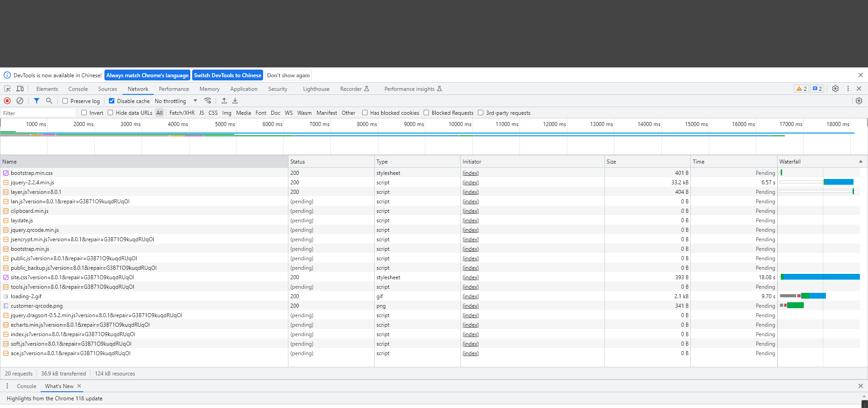
Task: Enable Has blocked cookies checkbox
Action: pyautogui.click(x=365, y=113)
